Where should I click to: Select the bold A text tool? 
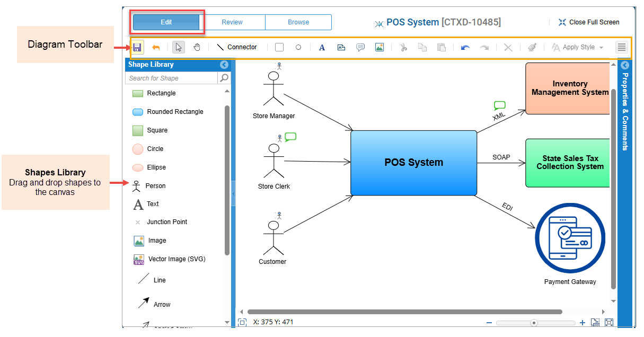[x=322, y=47]
